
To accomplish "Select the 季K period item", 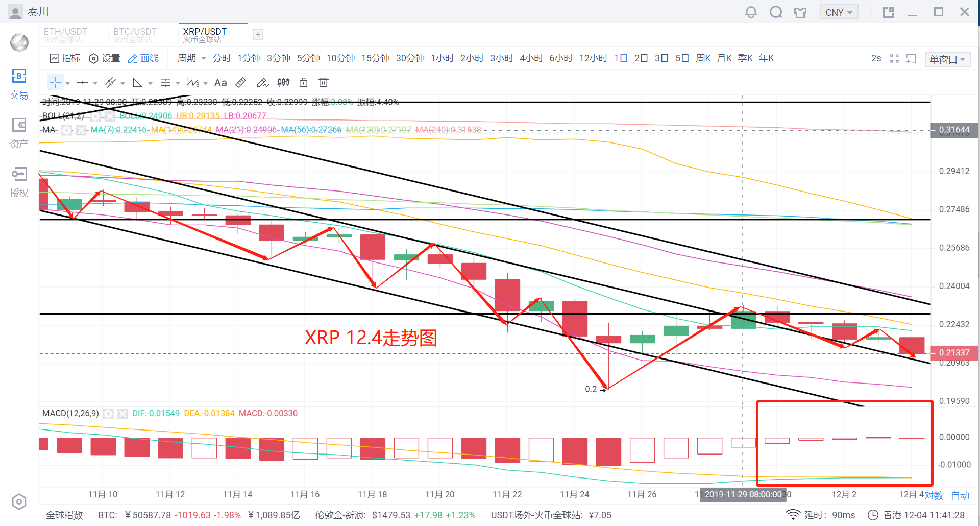I will [745, 58].
